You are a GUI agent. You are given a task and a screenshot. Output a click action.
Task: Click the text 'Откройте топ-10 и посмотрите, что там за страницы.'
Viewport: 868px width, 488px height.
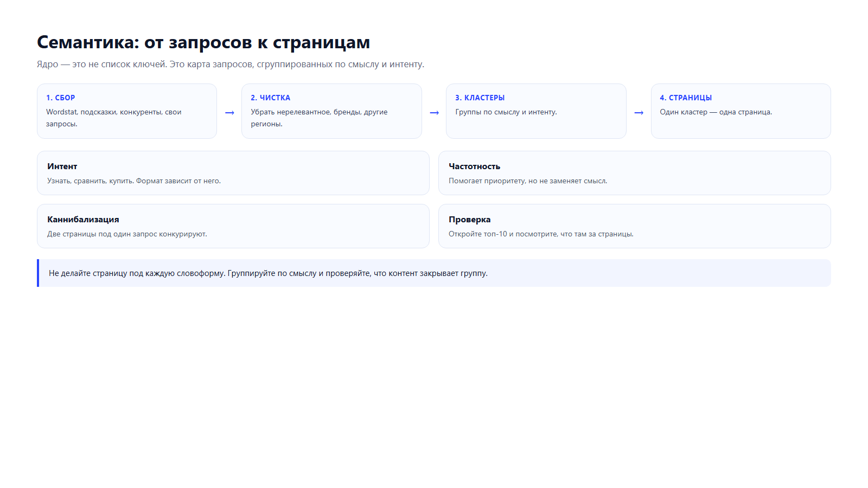(541, 234)
